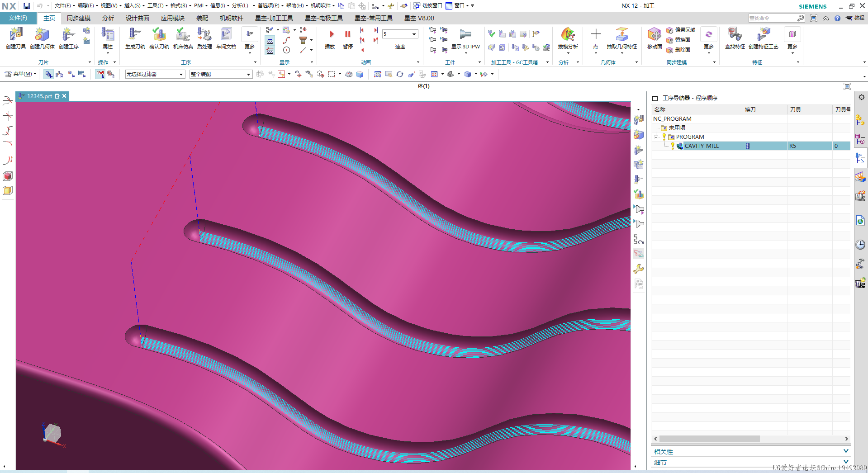The height and width of the screenshot is (473, 868).
Task: Switch to geometry view
Action: click(71, 74)
